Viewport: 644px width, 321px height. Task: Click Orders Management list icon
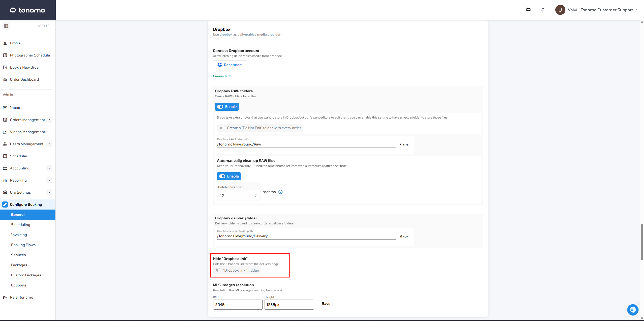pyautogui.click(x=5, y=120)
